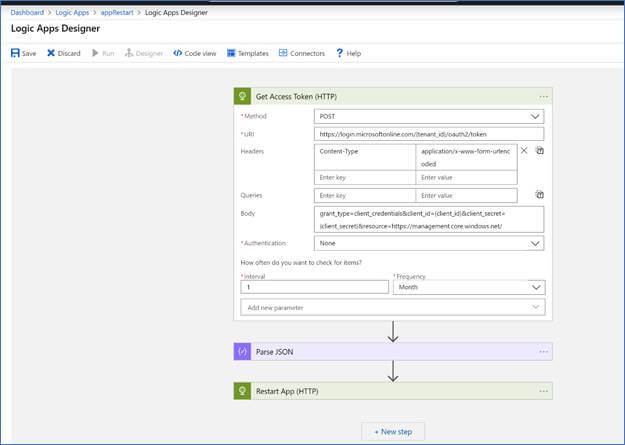Click empty Headers Enter key field
625x445 pixels.
coord(365,177)
